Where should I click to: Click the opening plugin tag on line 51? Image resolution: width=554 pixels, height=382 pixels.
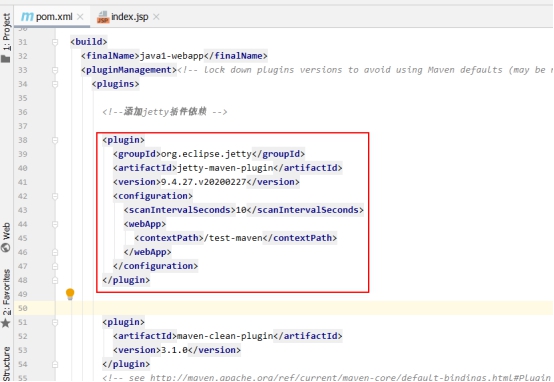pyautogui.click(x=123, y=322)
